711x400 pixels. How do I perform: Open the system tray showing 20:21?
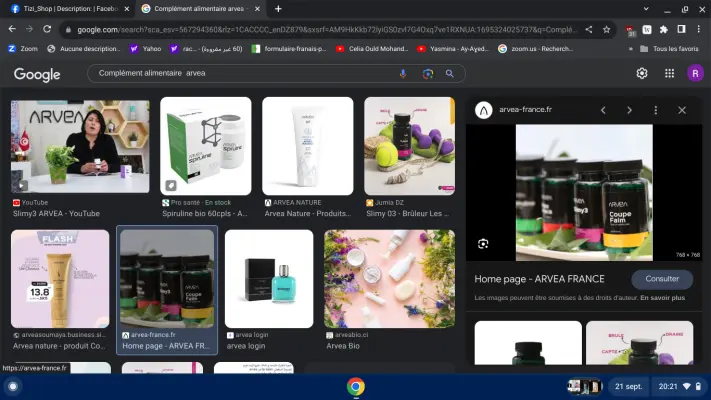coord(680,386)
